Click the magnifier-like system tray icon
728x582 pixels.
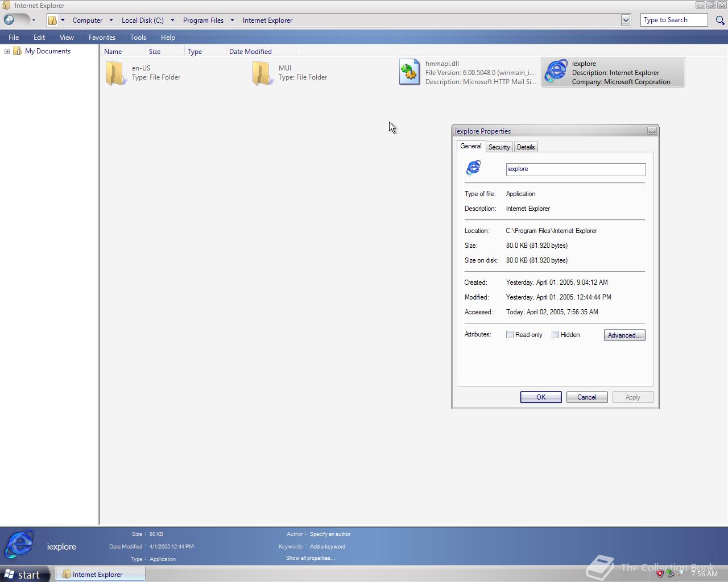coord(680,574)
